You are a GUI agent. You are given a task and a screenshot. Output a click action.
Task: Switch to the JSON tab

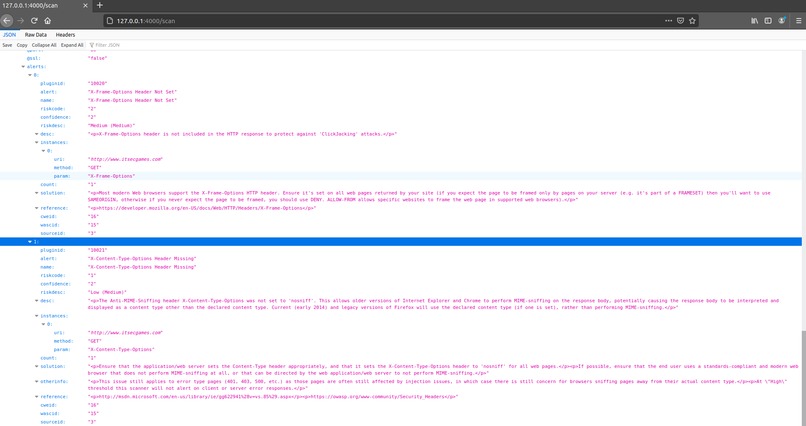(x=9, y=35)
